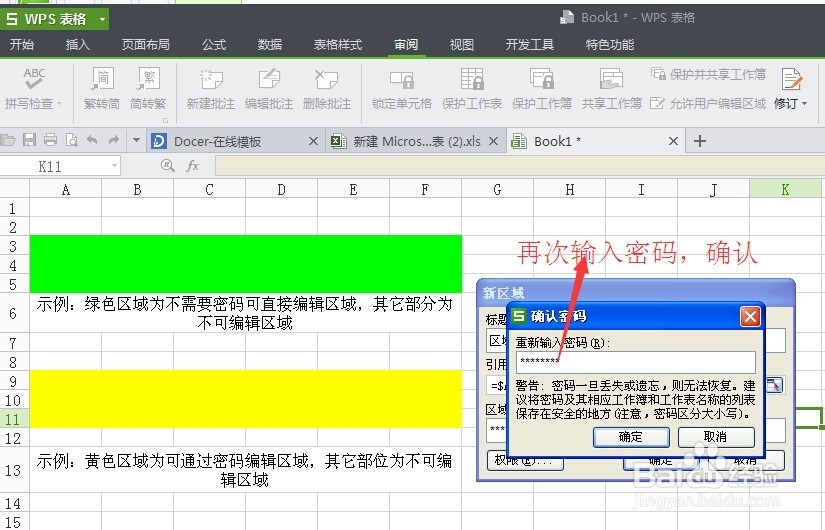The image size is (825, 530).
Task: Click the print preview icon
Action: tap(71, 141)
